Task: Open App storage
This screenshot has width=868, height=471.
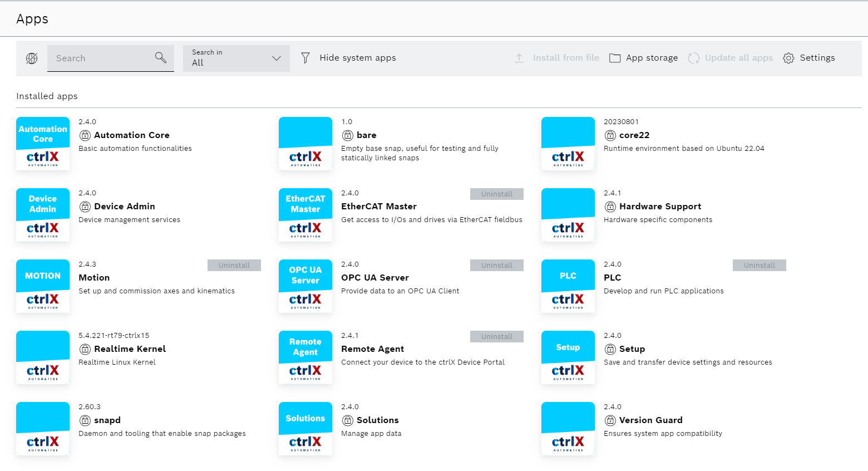Action: pyautogui.click(x=644, y=58)
